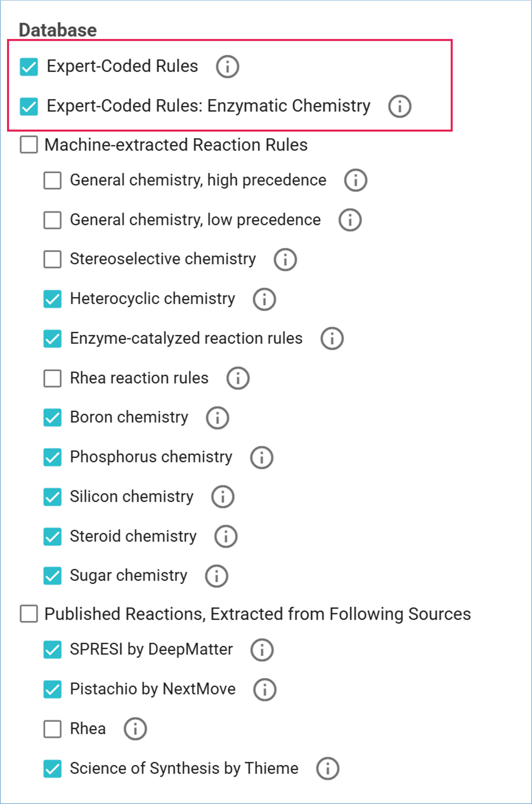Viewport: 532px width, 804px height.
Task: Enable the Rhea published source checkbox
Action: (53, 729)
